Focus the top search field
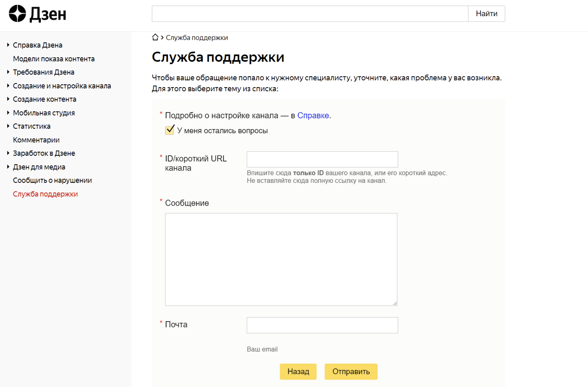 pos(310,14)
